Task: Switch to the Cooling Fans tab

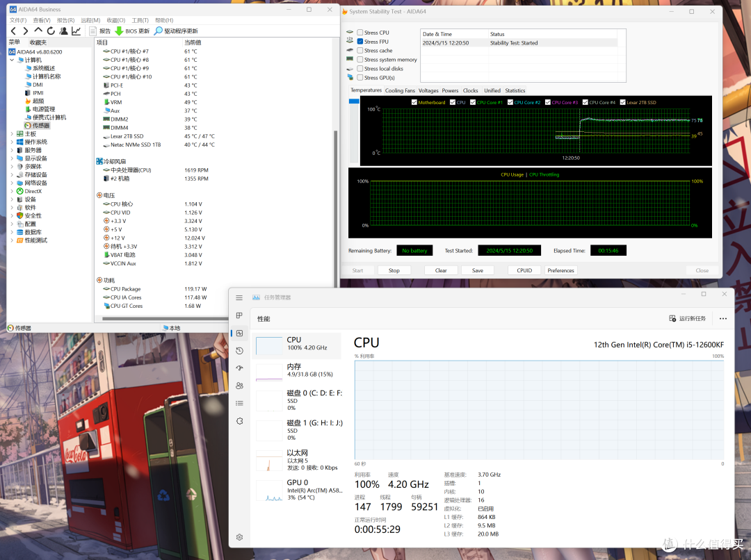Action: point(400,90)
